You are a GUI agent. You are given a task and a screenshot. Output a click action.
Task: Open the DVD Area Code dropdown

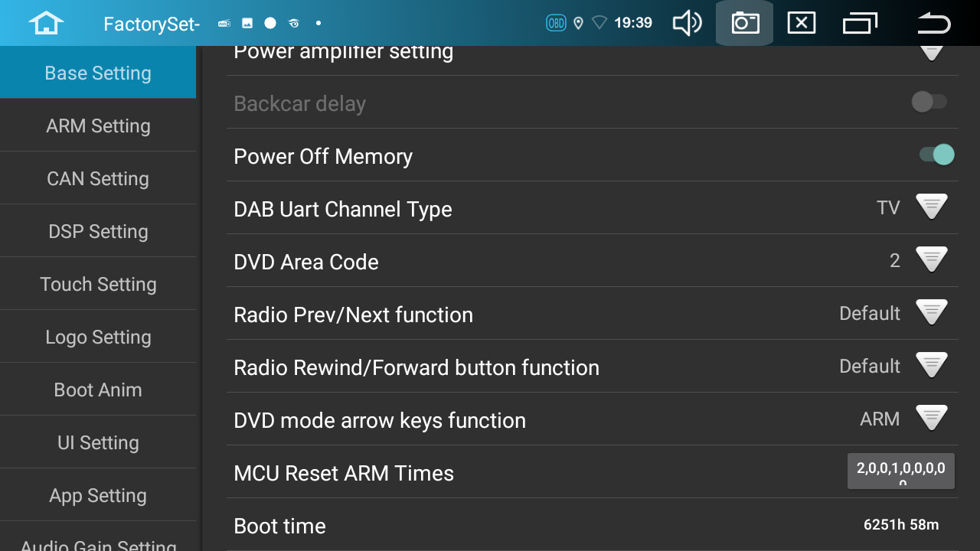932,260
